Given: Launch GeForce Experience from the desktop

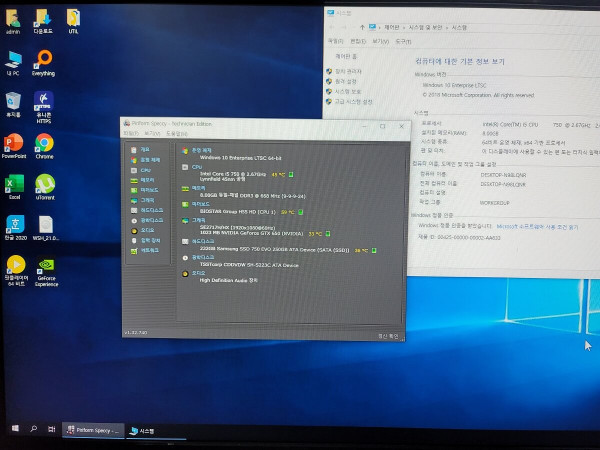Looking at the screenshot, I should (46, 271).
